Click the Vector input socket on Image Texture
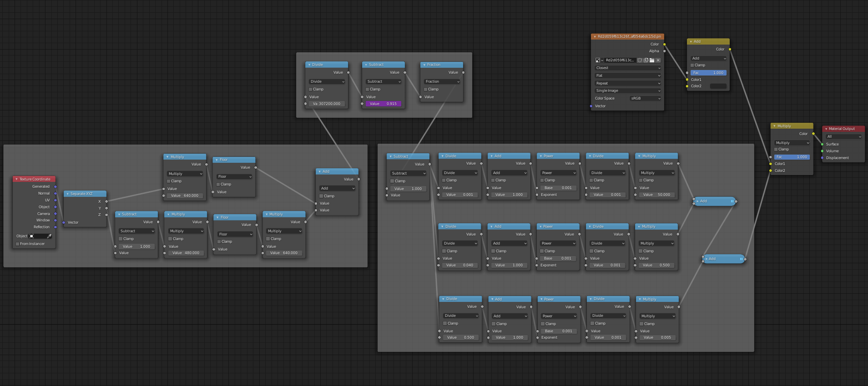868x386 pixels. tap(591, 106)
